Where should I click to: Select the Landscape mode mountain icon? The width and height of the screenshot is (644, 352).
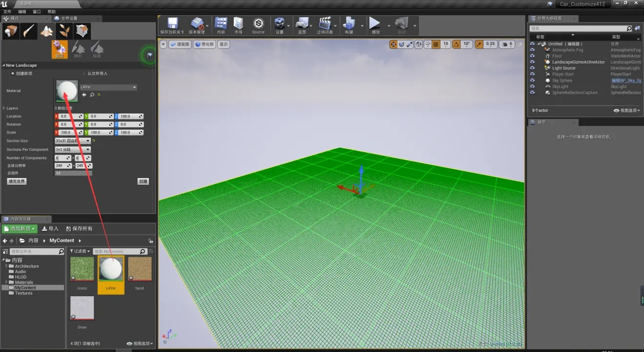pos(47,31)
